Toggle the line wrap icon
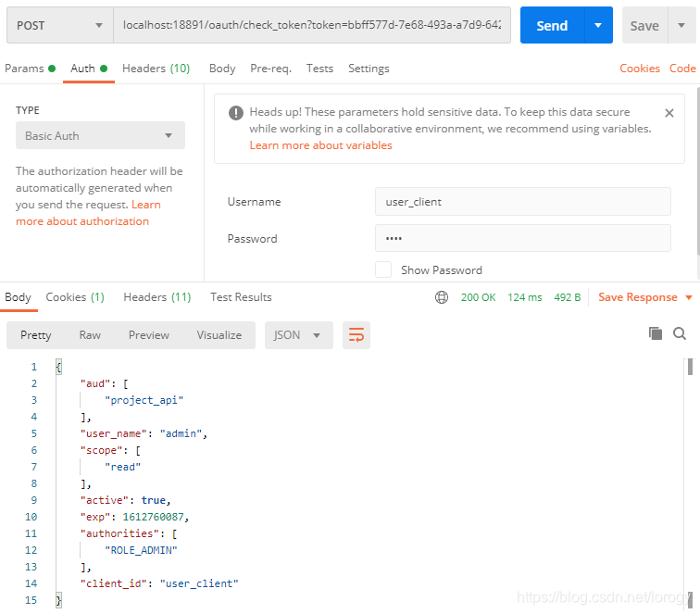 [356, 335]
